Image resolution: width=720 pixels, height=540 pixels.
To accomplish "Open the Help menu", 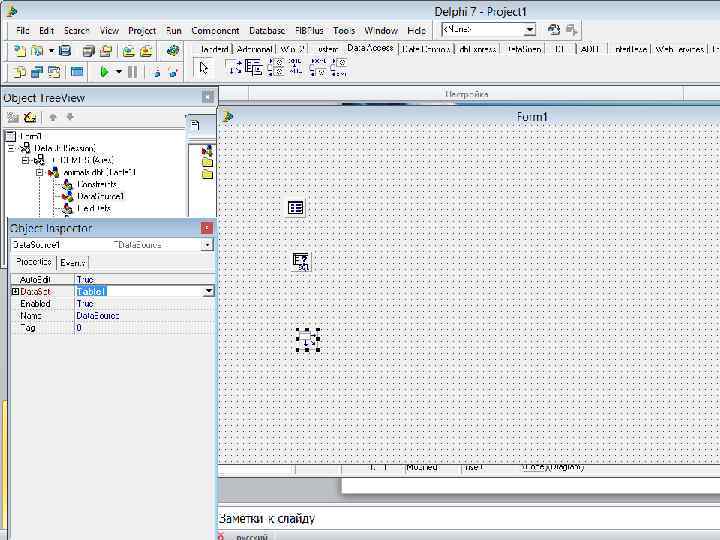I will point(416,31).
